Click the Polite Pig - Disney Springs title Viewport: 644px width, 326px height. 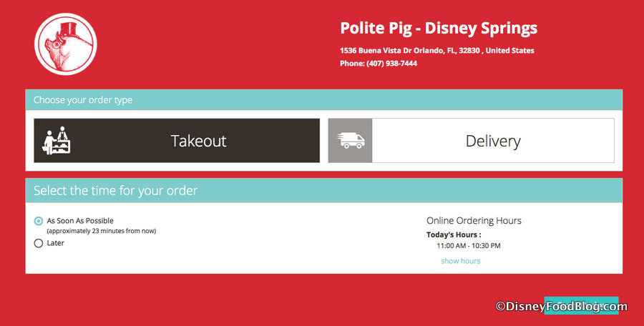pos(438,29)
